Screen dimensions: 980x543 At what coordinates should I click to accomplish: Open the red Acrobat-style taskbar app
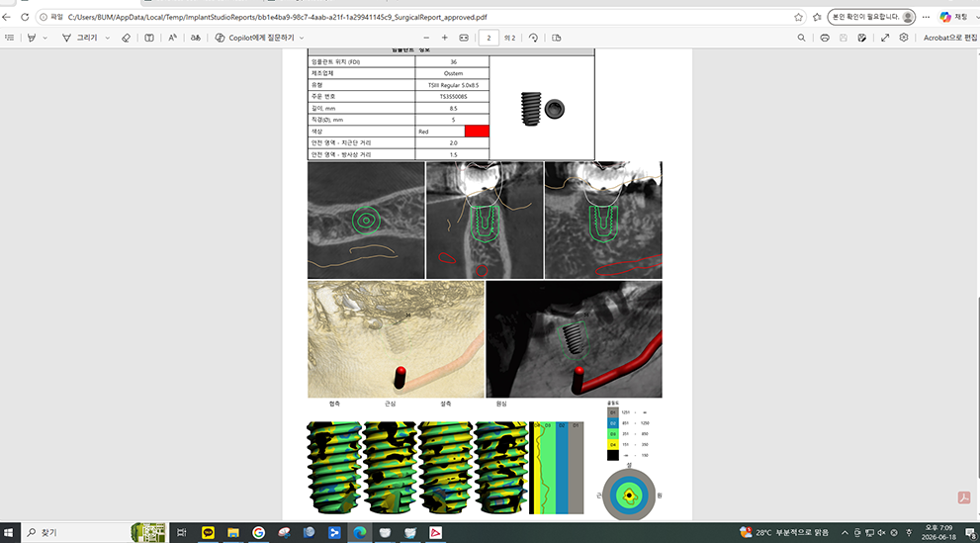436,532
